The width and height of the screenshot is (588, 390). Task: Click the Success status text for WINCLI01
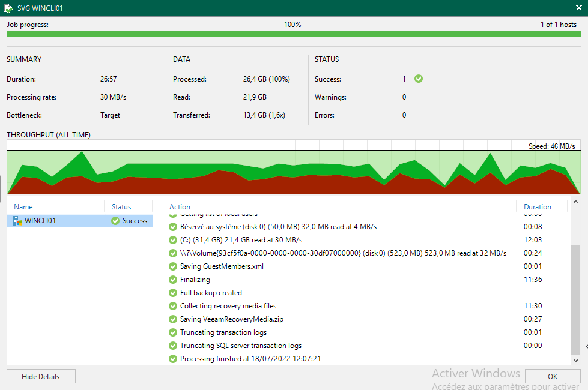click(x=135, y=221)
